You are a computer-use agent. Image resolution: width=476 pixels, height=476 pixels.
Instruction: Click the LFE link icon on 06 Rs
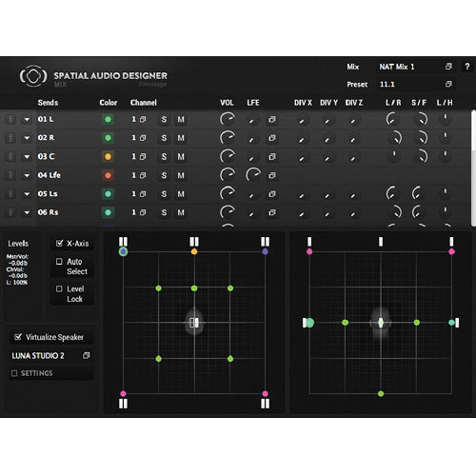[272, 212]
